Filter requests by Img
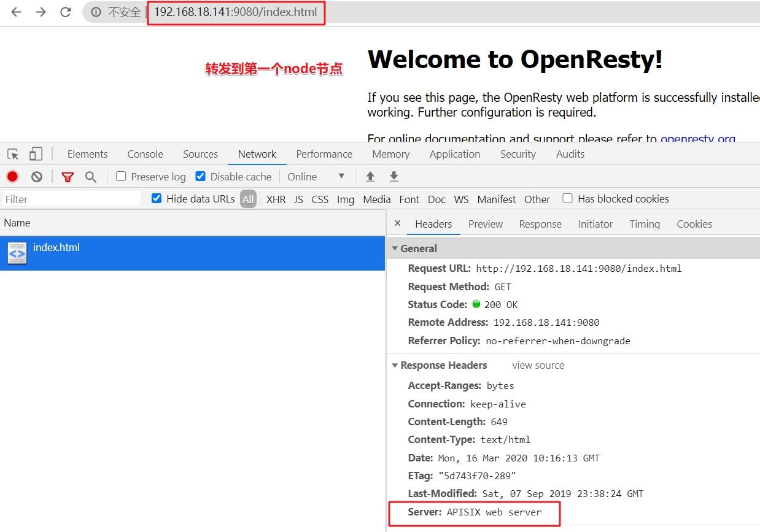Viewport: 760px width, 532px height. click(x=346, y=199)
